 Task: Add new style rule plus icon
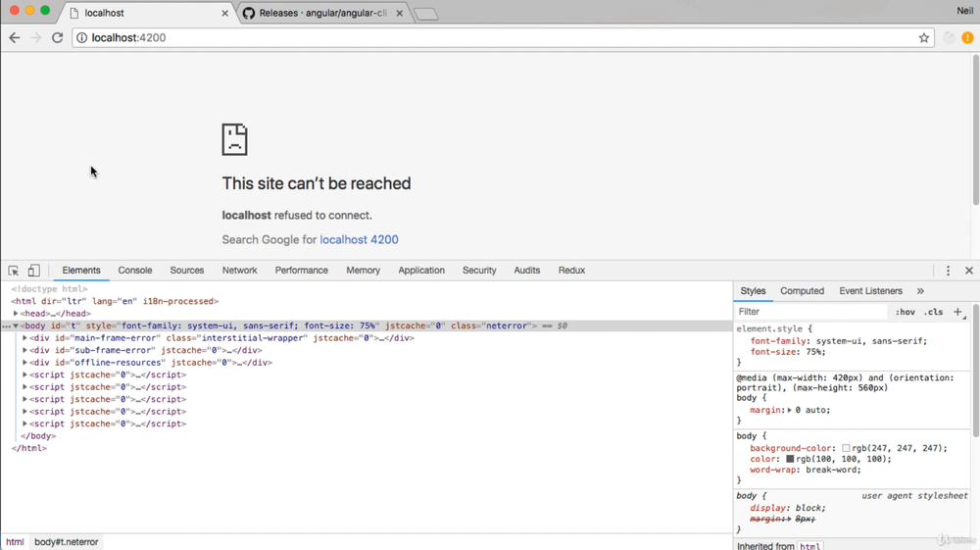[x=957, y=312]
